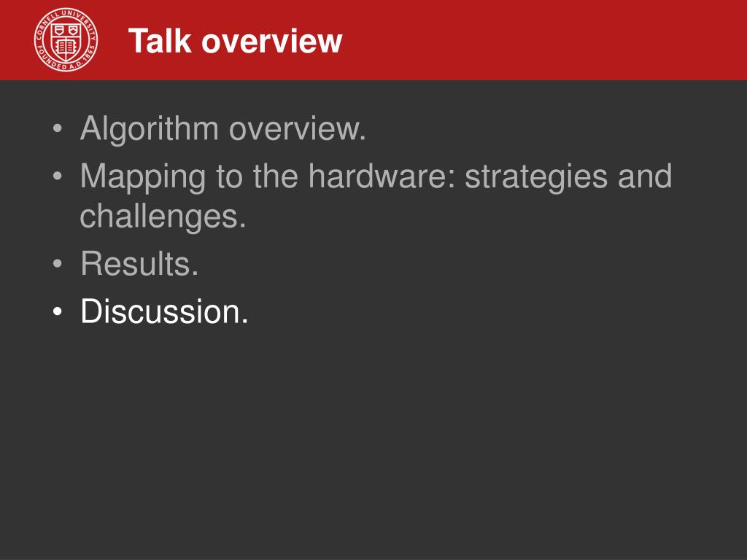Click the word "Algorithm" in the first bullet
This screenshot has height=560, width=747.
[150, 128]
